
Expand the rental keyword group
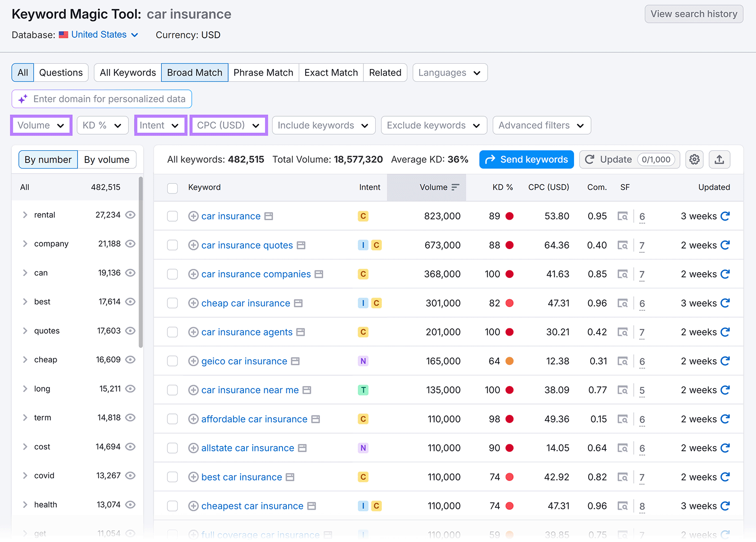pos(25,215)
